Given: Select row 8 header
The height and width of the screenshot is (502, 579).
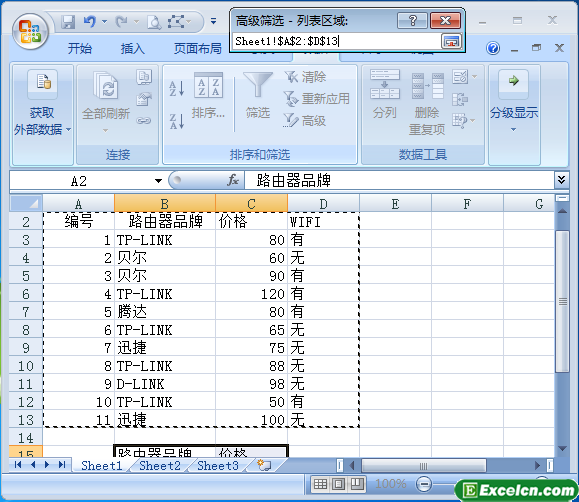Looking at the screenshot, I should [x=26, y=330].
